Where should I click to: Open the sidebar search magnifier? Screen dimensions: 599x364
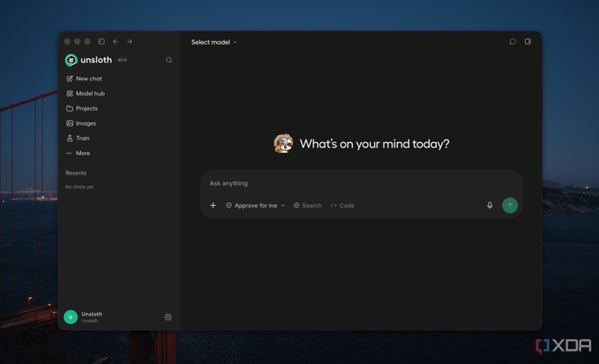[x=168, y=60]
